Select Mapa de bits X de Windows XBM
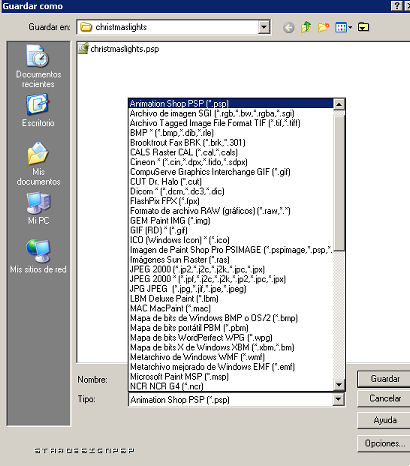The width and height of the screenshot is (410, 466). 231,347
